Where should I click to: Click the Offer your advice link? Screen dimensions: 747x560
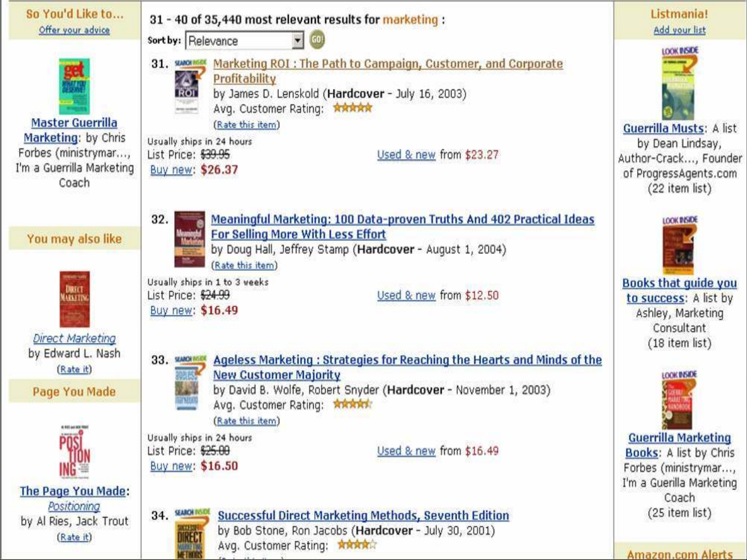(x=74, y=30)
